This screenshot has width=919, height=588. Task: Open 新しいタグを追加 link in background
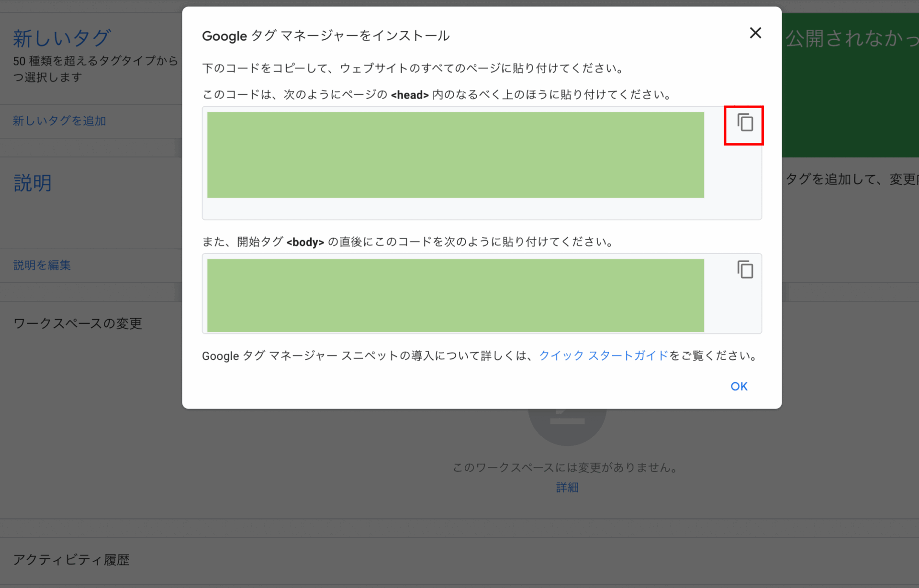click(x=59, y=121)
